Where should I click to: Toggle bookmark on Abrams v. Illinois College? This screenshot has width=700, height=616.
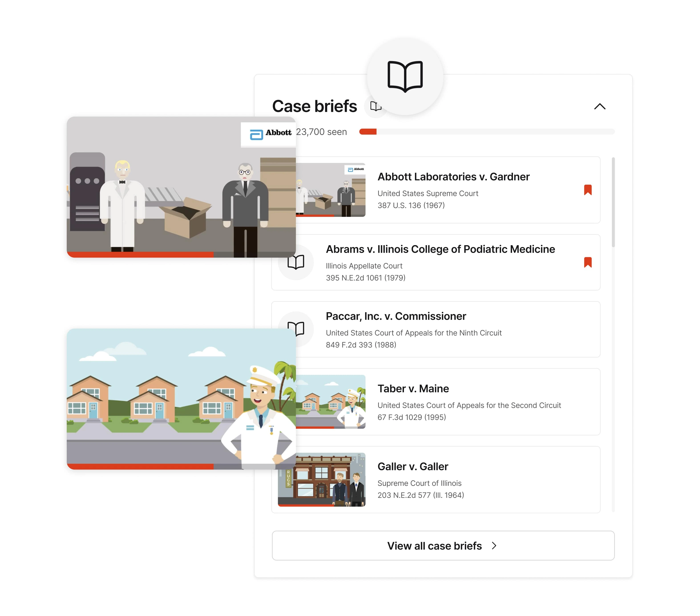(x=588, y=262)
